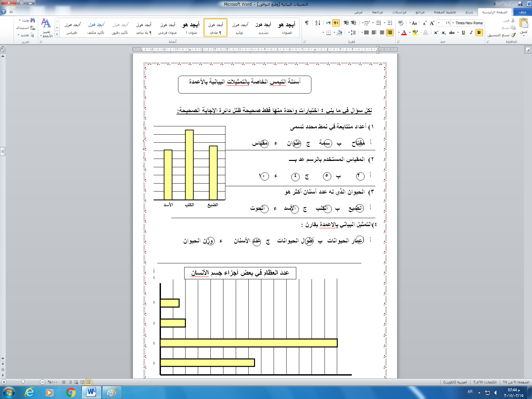Click the Line Spacing icon

353,33
